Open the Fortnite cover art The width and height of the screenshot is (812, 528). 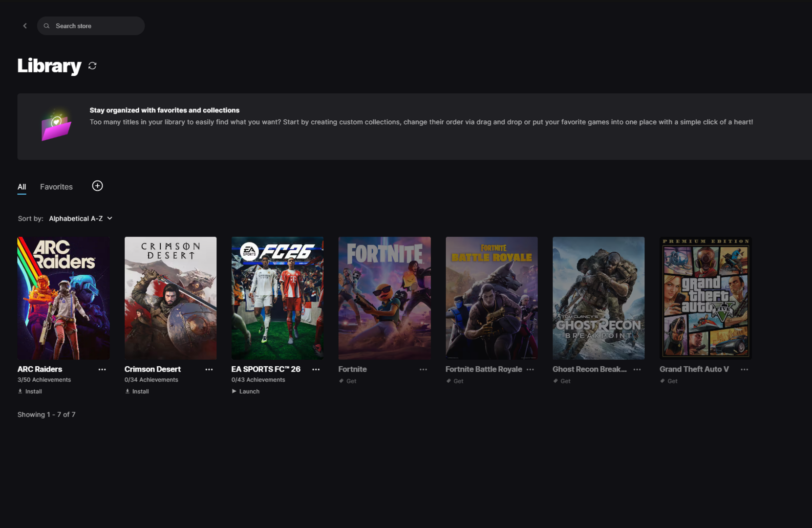coord(385,298)
